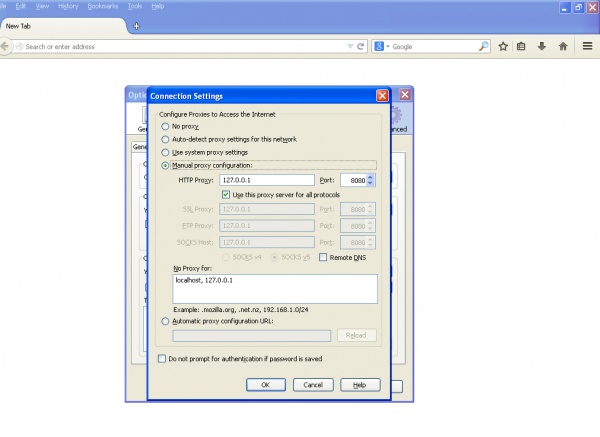The height and width of the screenshot is (437, 600).
Task: Open the Edit menu
Action: click(x=21, y=6)
